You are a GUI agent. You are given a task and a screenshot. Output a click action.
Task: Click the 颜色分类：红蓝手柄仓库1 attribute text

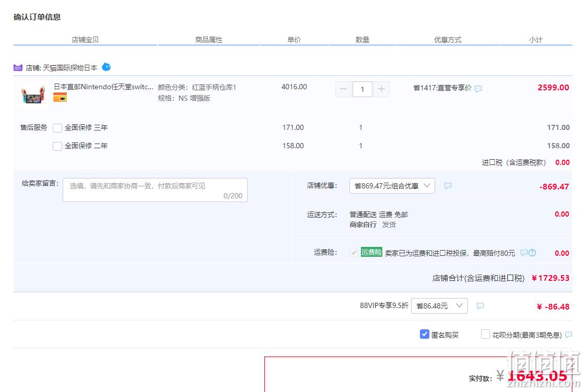click(x=197, y=87)
